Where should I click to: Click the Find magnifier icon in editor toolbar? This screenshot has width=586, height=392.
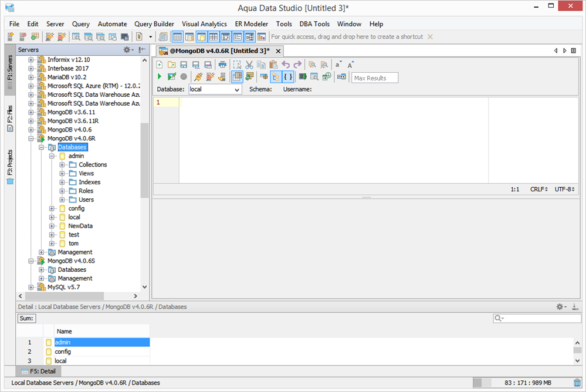[x=312, y=65]
